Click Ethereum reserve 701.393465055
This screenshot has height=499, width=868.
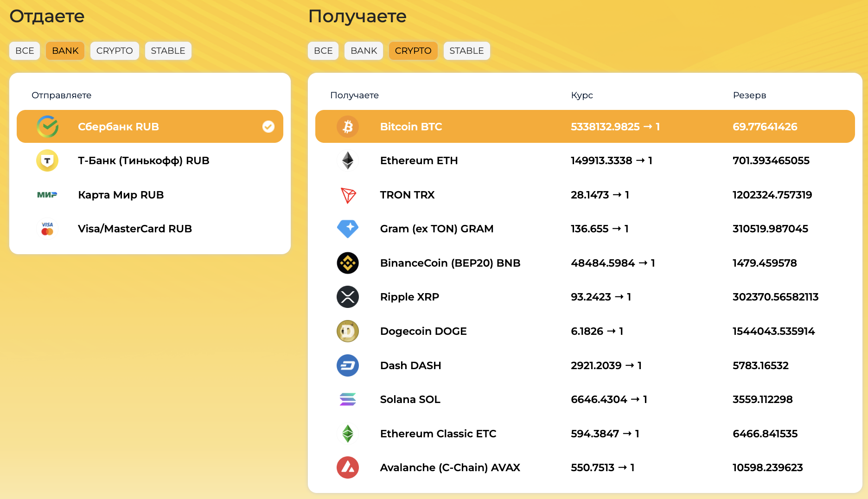771,160
